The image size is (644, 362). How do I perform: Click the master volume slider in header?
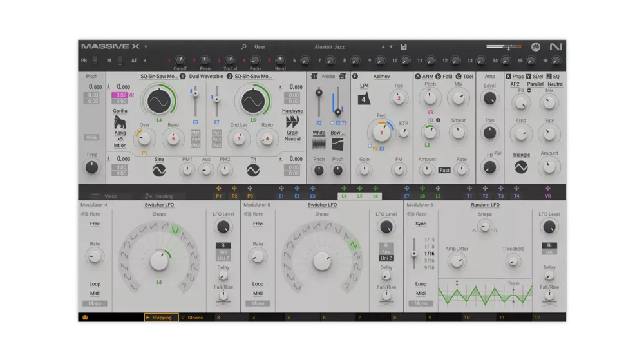(x=504, y=47)
